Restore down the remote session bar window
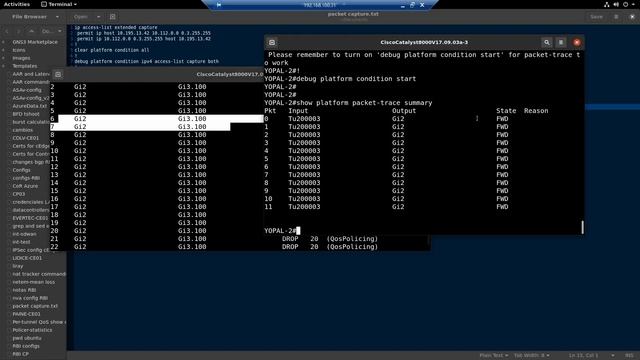 click(x=412, y=5)
